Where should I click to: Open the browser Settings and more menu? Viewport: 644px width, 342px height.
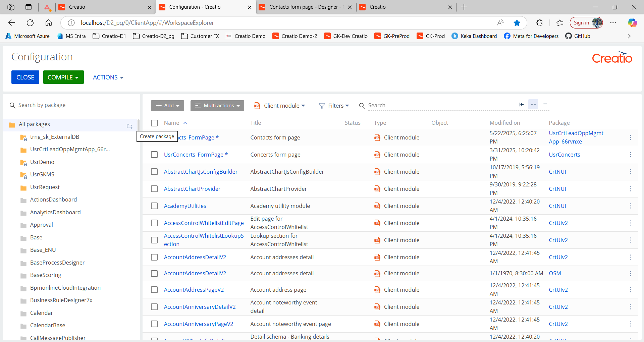[x=613, y=23]
